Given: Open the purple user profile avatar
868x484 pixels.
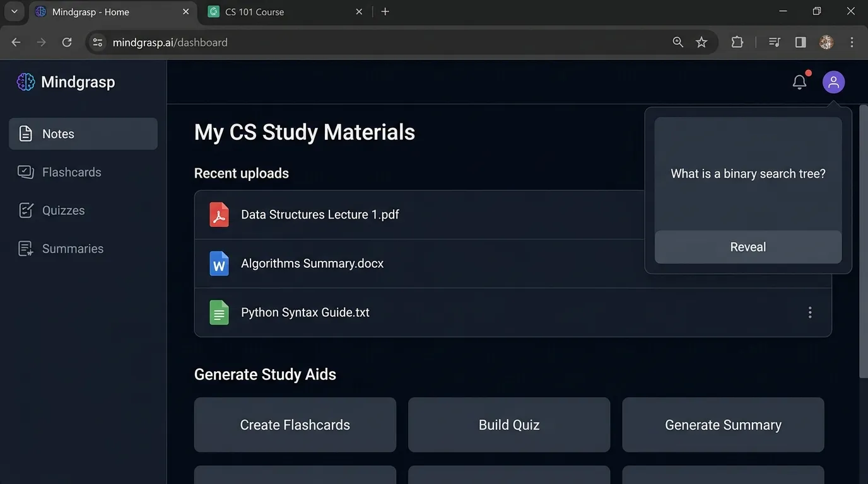Looking at the screenshot, I should click(833, 82).
